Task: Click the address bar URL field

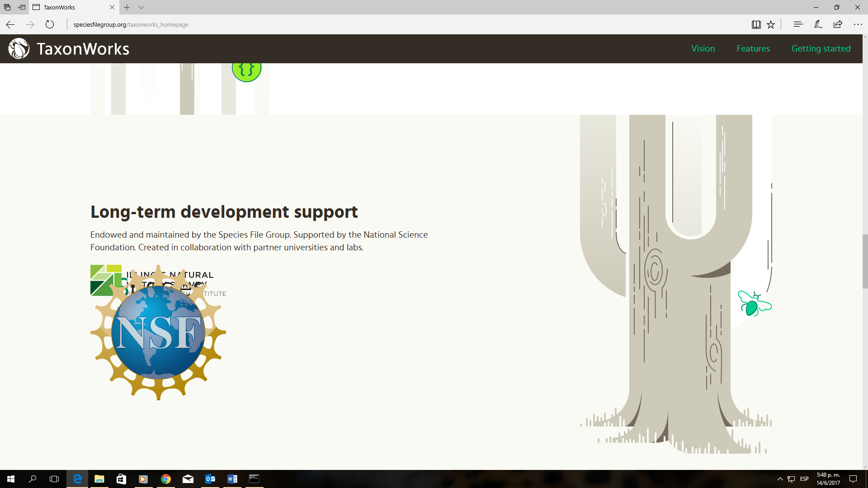Action: (x=407, y=24)
